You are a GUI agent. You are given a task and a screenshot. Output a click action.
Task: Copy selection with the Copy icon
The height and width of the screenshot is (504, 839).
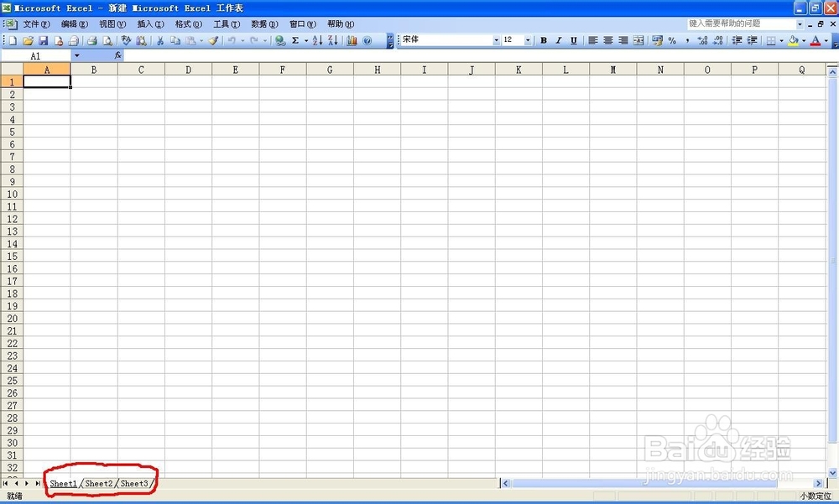tap(175, 40)
